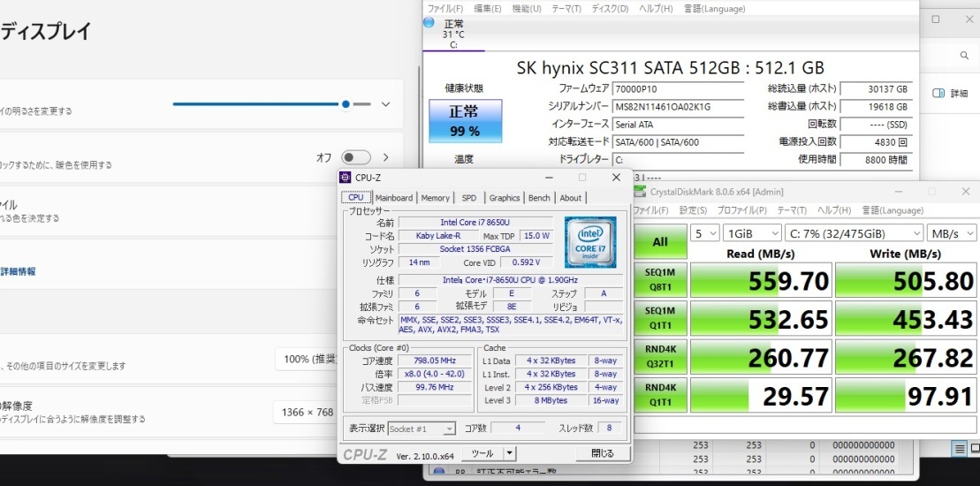Open the 1GiB test size dropdown

[x=750, y=233]
